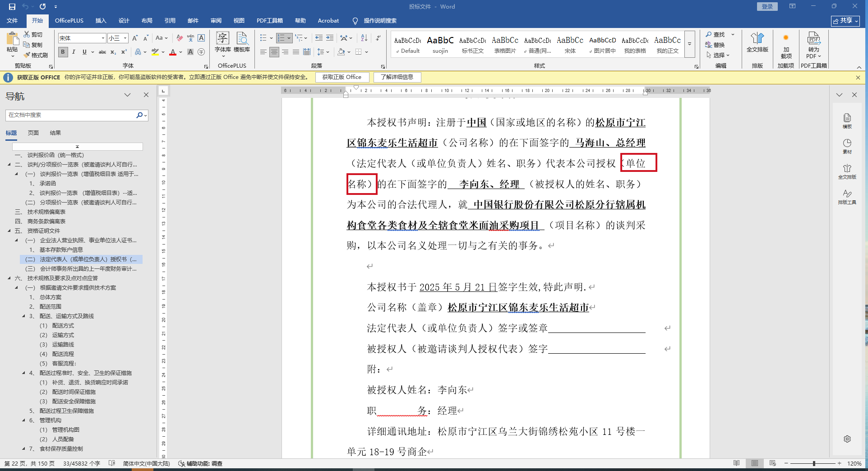Clear formatting with the eraser icon
Screen dimensions: 868x471
pos(180,38)
